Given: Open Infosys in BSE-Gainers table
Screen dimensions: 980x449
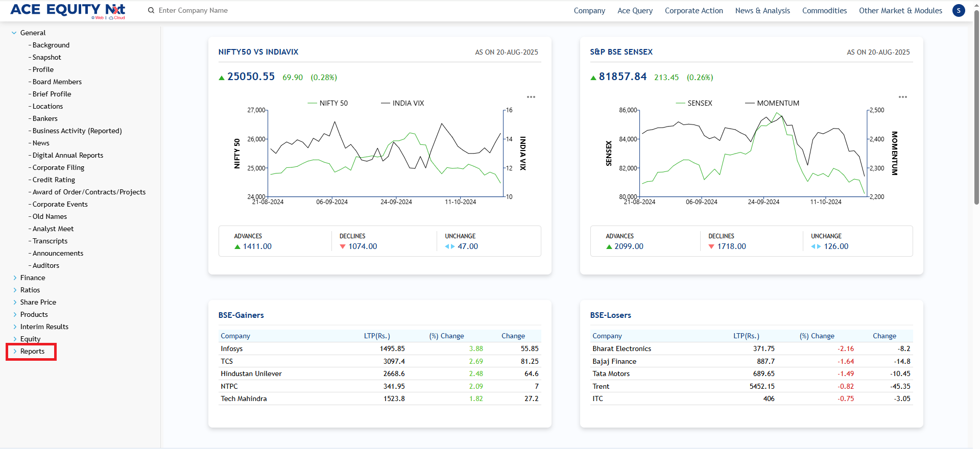Looking at the screenshot, I should pyautogui.click(x=232, y=348).
